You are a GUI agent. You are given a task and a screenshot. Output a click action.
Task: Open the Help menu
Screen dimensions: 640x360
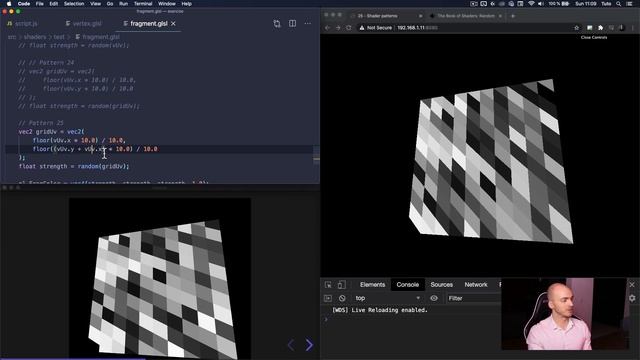pos(187,4)
